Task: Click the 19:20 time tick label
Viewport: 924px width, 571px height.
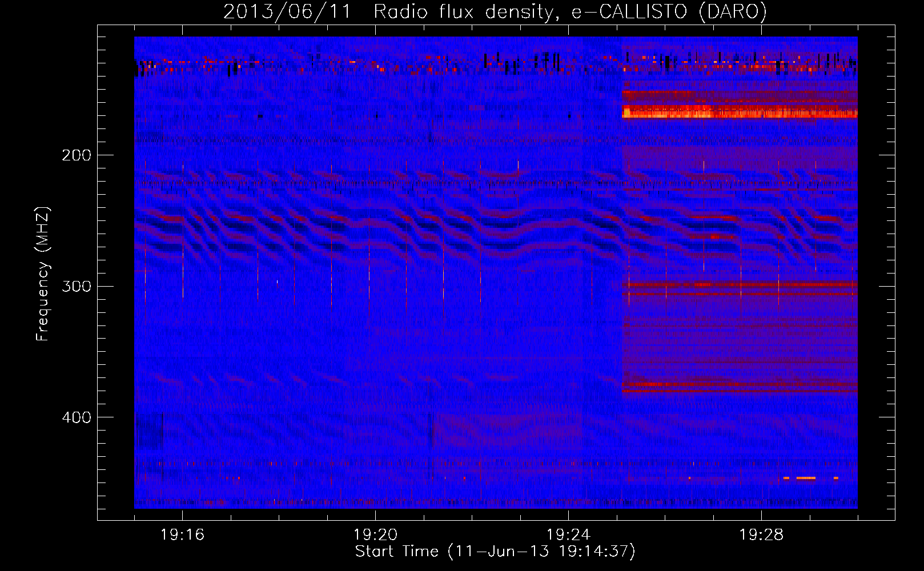Action: [x=376, y=535]
